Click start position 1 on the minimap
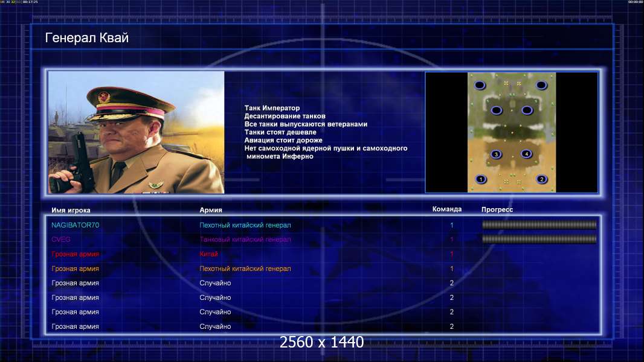The image size is (644, 362). click(480, 179)
